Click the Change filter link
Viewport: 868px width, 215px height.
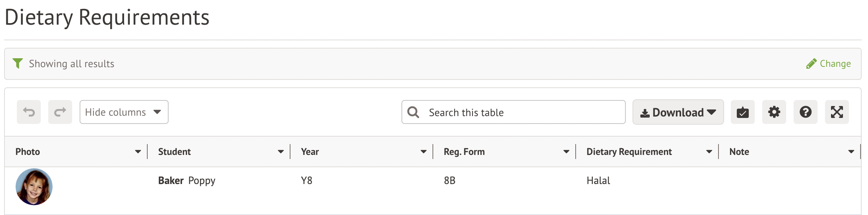click(x=828, y=64)
